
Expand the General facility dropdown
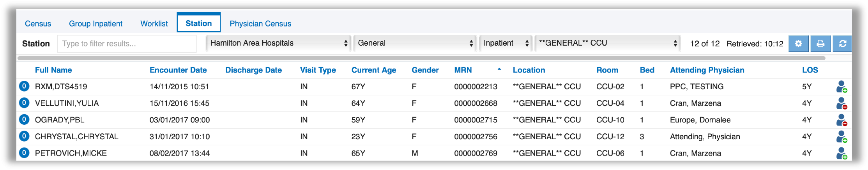point(415,43)
